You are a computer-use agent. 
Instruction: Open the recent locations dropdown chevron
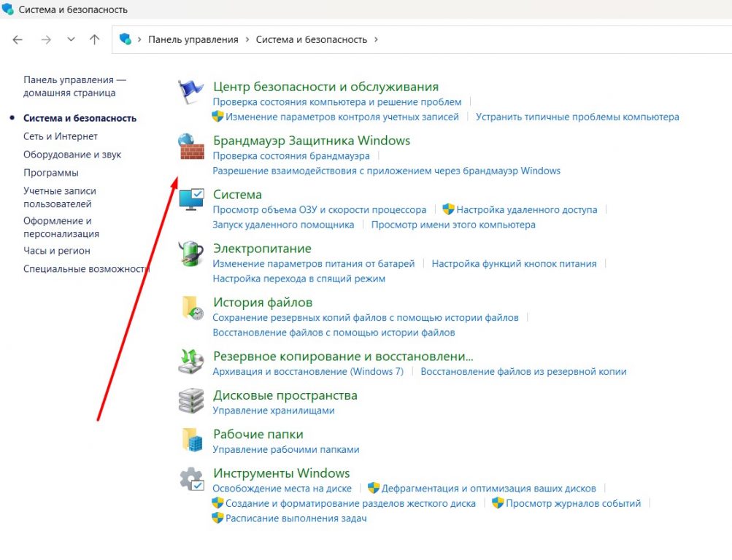(71, 39)
